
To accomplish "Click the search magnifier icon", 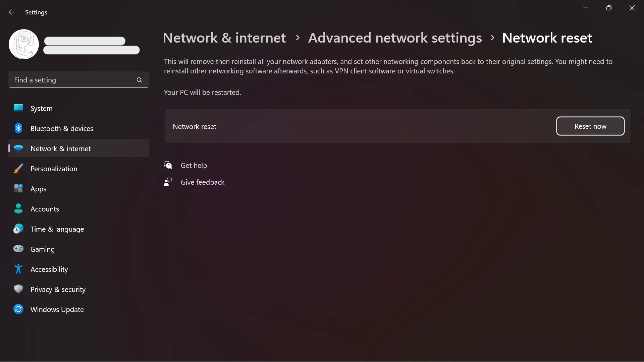I will (140, 80).
